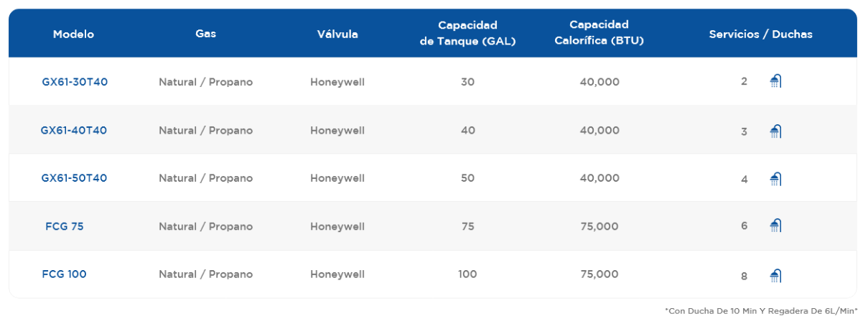Select the 75,000 BTU cell for FCG 75
This screenshot has height=329, width=868.
[x=599, y=226]
